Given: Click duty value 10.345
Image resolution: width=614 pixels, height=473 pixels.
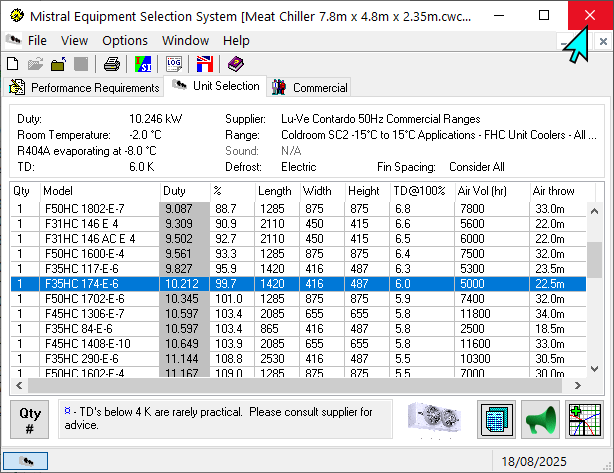Looking at the screenshot, I should (182, 299).
